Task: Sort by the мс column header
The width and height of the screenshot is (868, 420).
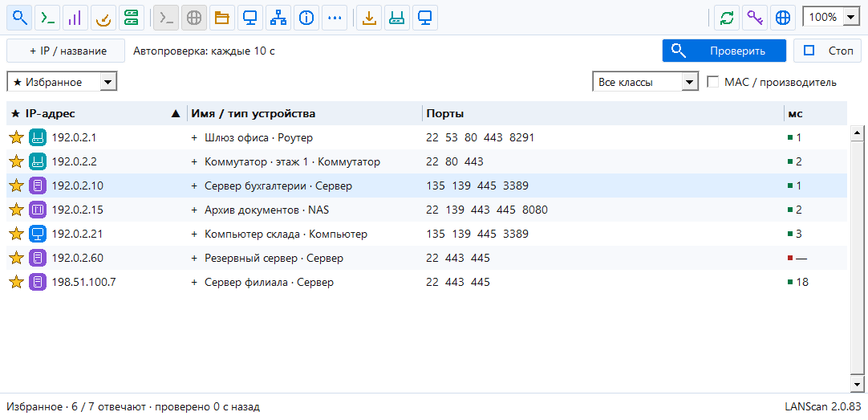Action: click(x=815, y=113)
